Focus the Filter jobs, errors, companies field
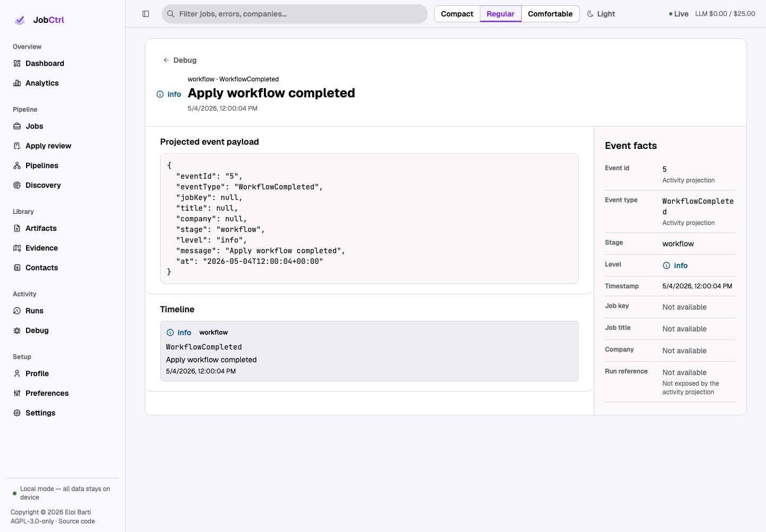This screenshot has height=532, width=766. point(295,14)
